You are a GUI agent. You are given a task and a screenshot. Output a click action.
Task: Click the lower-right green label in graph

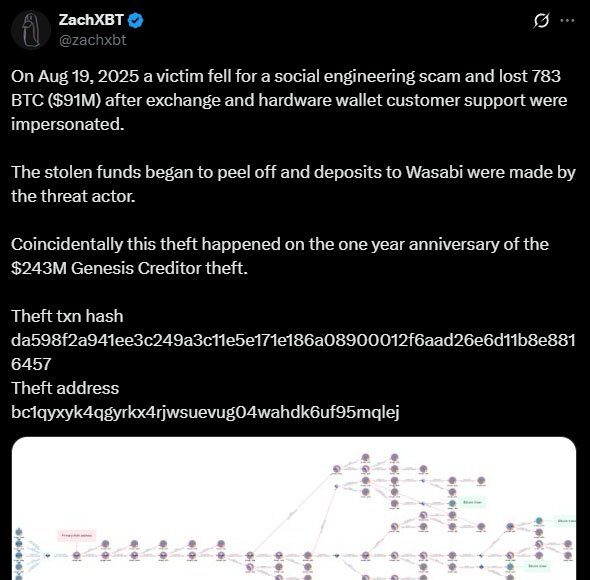538,566
